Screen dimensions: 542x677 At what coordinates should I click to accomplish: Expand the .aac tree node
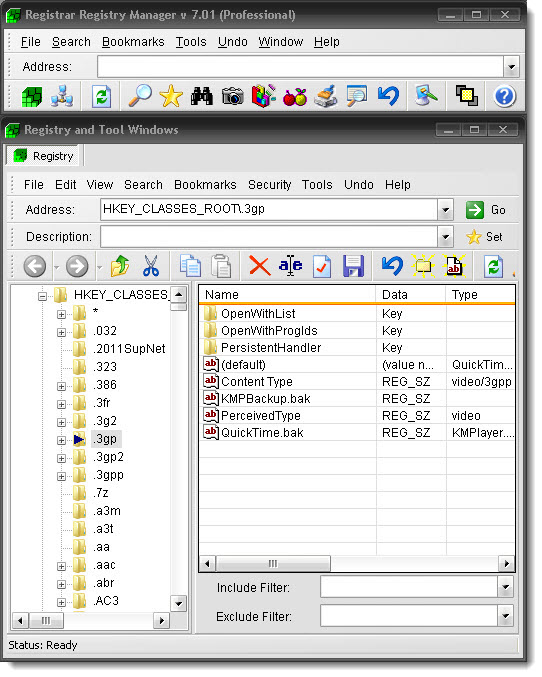click(61, 566)
